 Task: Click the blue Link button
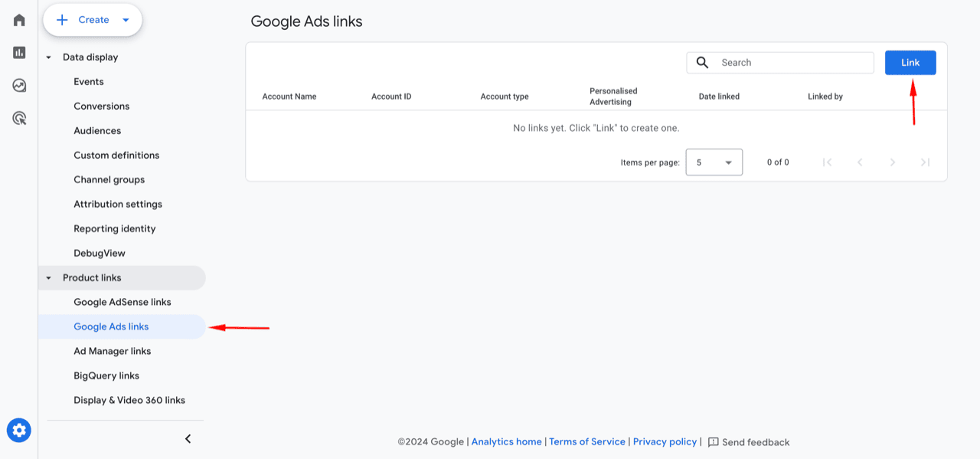(x=910, y=63)
